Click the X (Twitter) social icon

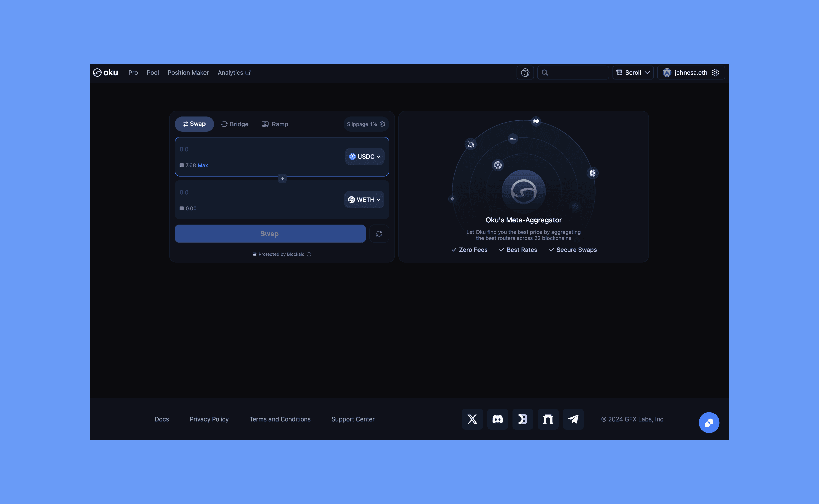tap(472, 419)
